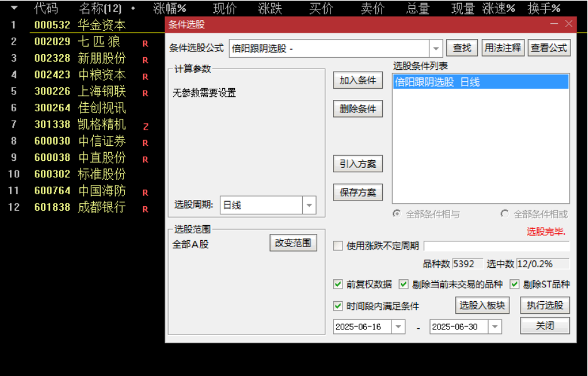
Task: Expand the 2025-06-30 end date dropdown
Action: click(x=494, y=326)
